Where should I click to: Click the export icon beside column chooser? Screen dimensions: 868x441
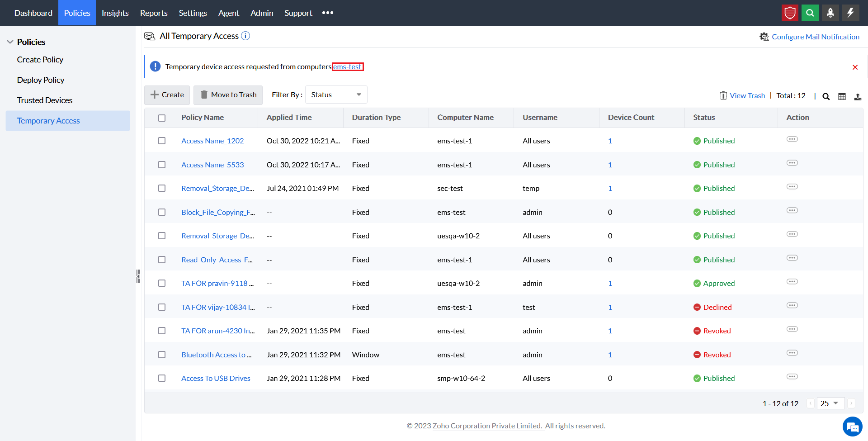point(858,96)
